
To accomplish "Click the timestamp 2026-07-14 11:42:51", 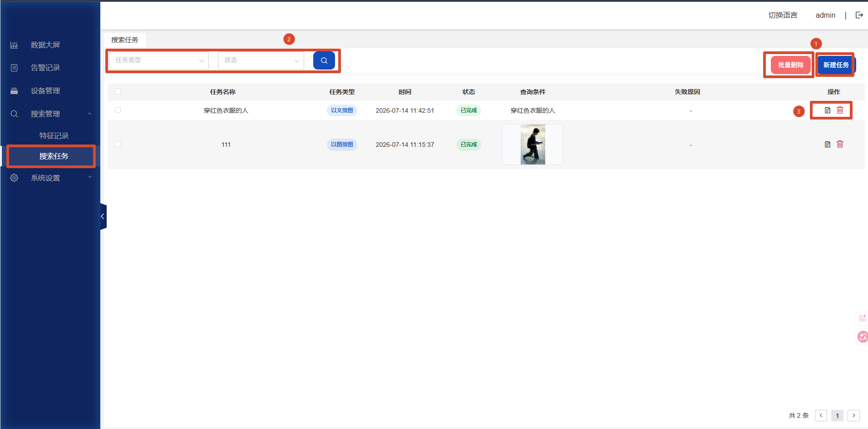I will pos(405,110).
